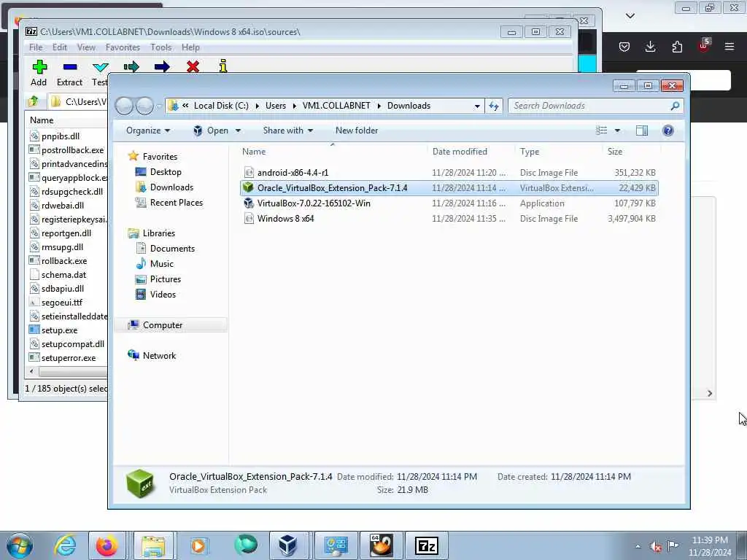This screenshot has height=560, width=747.
Task: Select pnpibs.dll in the 7-Zip list
Action: click(60, 136)
